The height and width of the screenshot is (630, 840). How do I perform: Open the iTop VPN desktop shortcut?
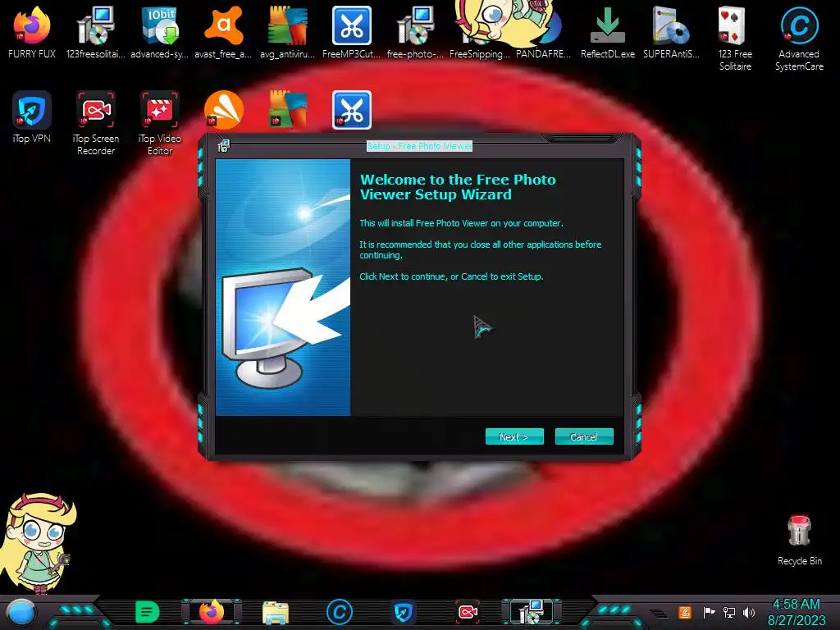point(32,118)
